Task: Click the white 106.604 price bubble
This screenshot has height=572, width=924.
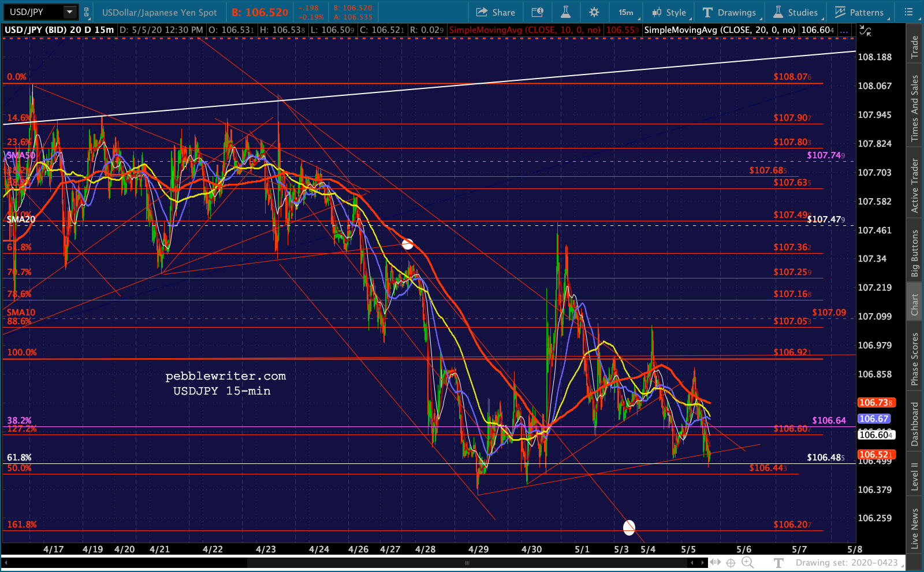Action: [876, 435]
